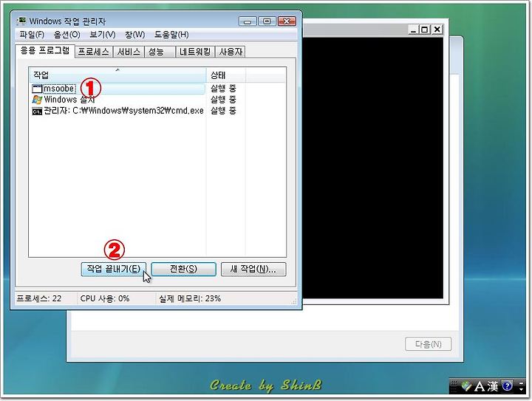Maximize the cmd console window

424,30
